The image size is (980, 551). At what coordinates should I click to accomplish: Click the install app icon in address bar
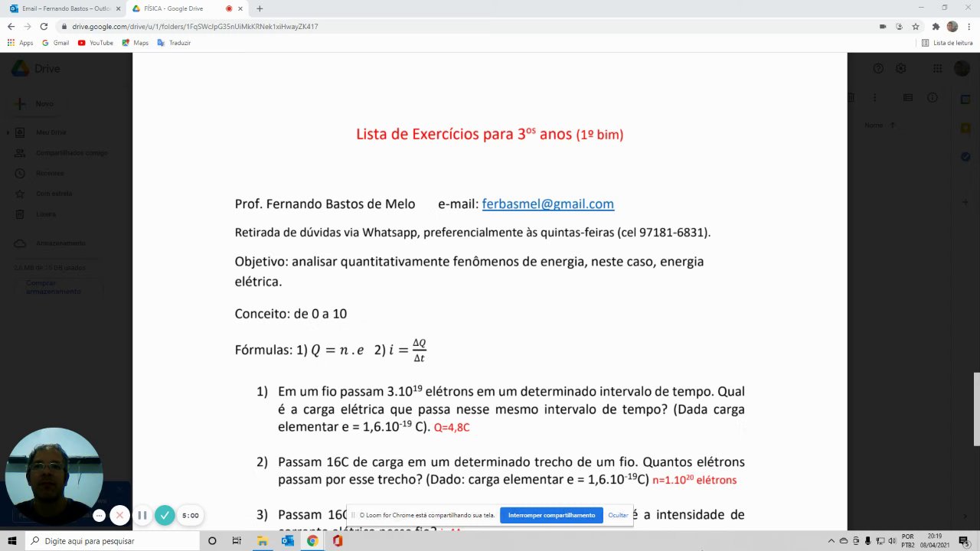click(x=899, y=26)
